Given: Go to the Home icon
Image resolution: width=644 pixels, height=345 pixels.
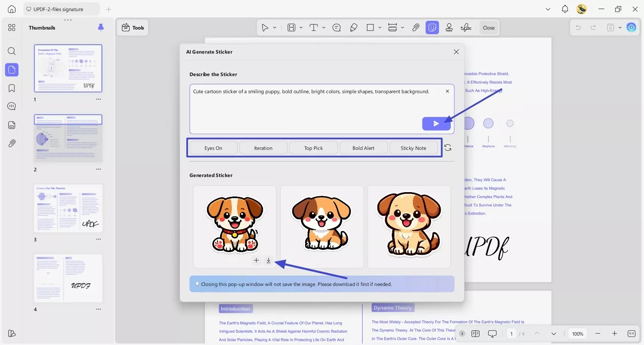Looking at the screenshot, I should pos(12,9).
